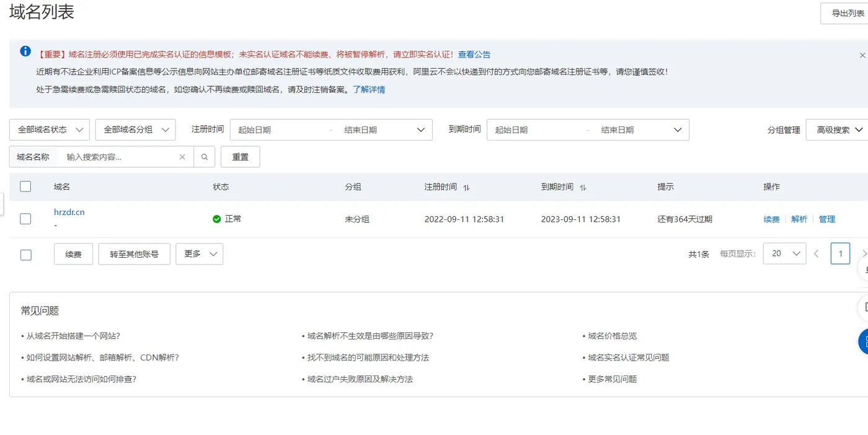Image resolution: width=868 pixels, height=435 pixels.
Task: Sort by expiry time arrows icon
Action: tap(583, 187)
